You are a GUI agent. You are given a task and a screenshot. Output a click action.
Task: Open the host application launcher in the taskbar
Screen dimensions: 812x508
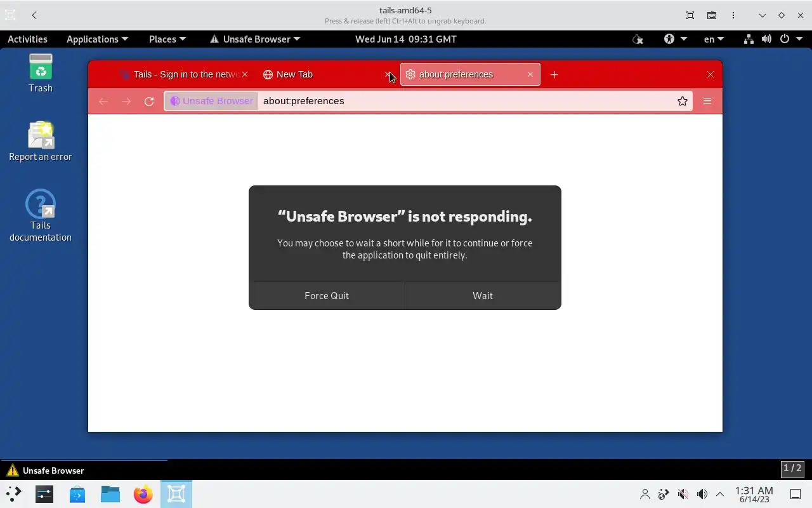(13, 494)
